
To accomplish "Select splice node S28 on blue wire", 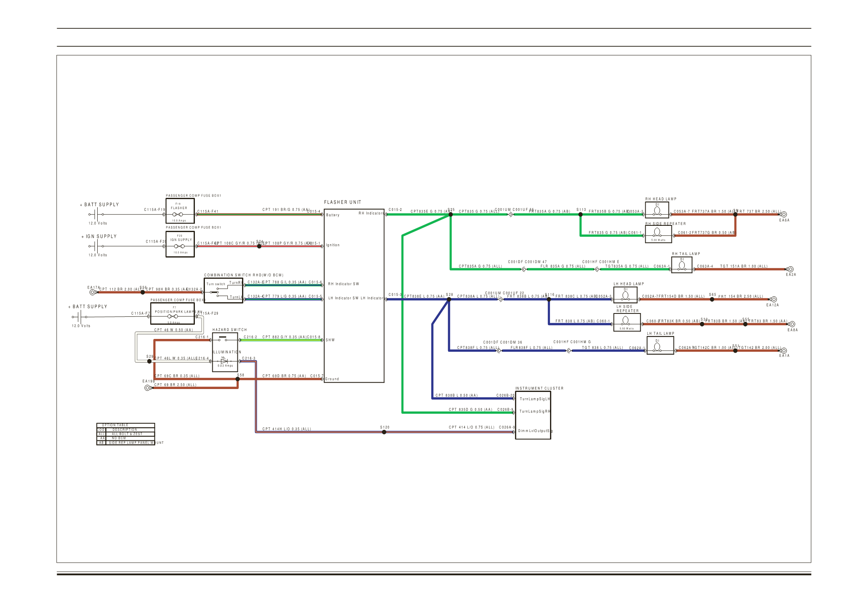I will click(449, 299).
